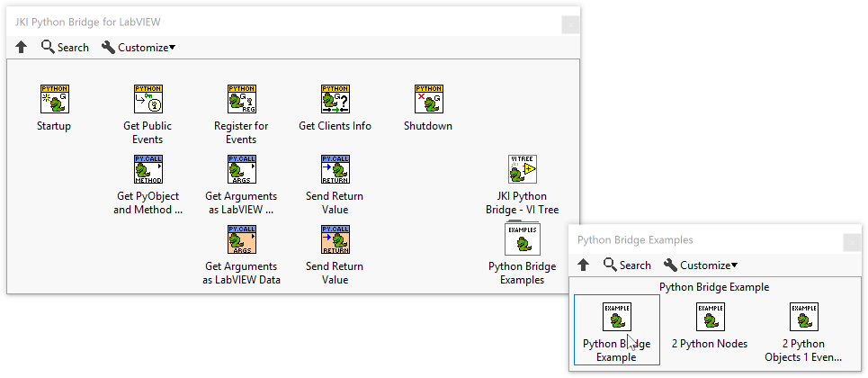This screenshot has height=378, width=868.
Task: Click the Register for Events label
Action: click(x=241, y=132)
